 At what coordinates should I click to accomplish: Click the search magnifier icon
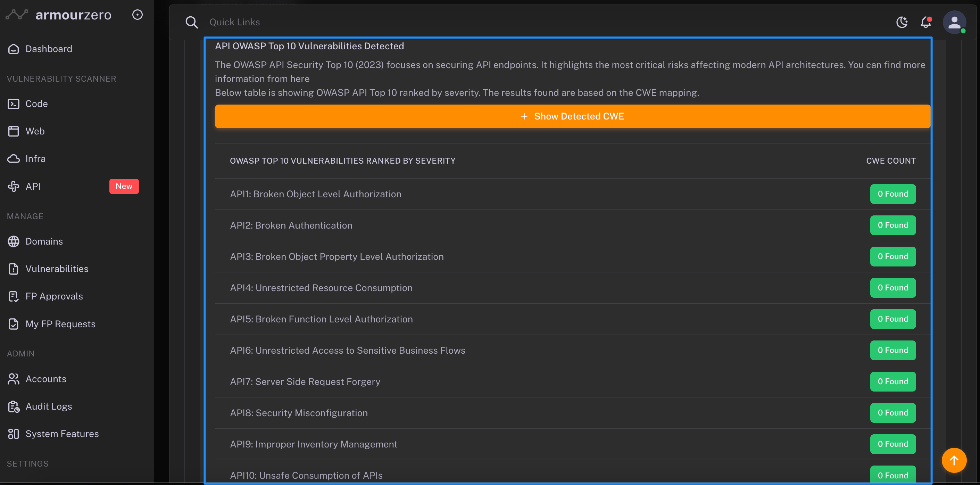point(191,22)
